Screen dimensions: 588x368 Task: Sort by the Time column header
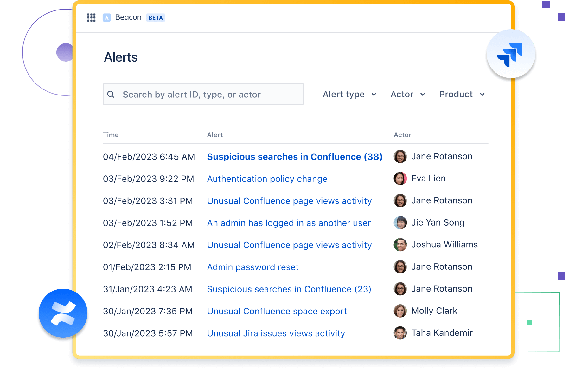[x=111, y=135]
